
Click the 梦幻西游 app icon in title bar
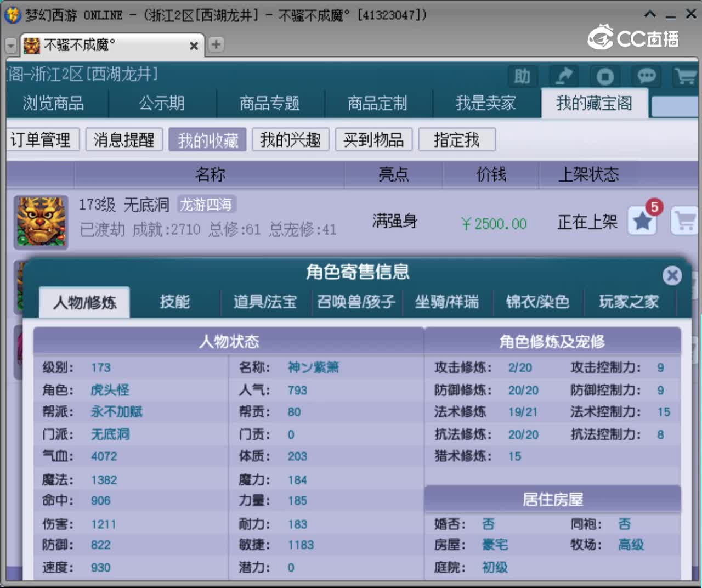pyautogui.click(x=12, y=15)
